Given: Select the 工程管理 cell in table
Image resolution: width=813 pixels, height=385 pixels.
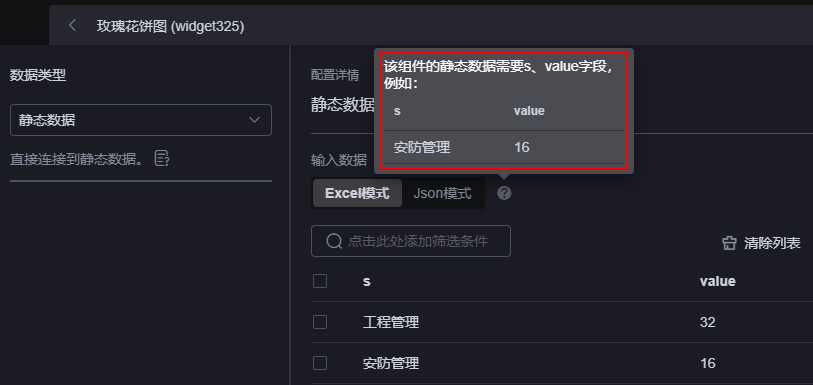Looking at the screenshot, I should click(391, 322).
